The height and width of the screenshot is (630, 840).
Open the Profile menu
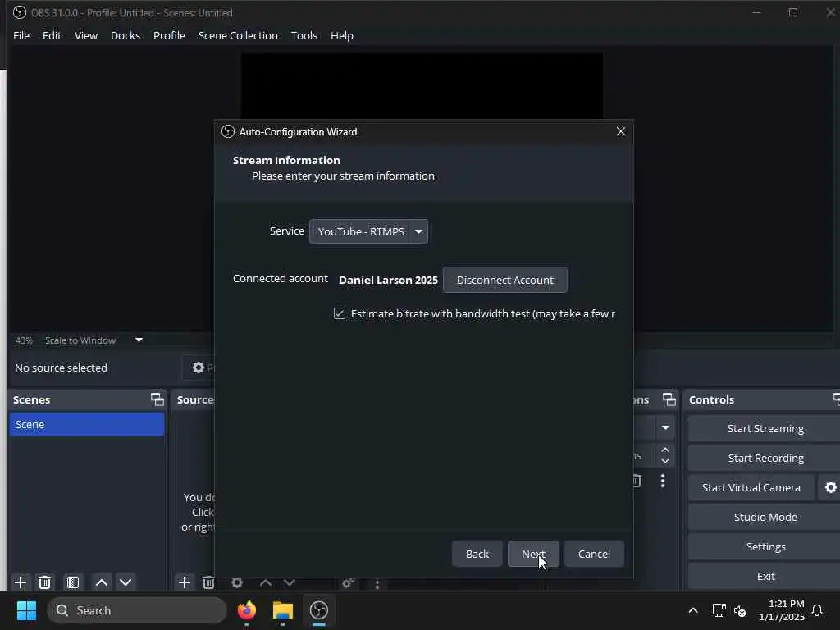pos(169,35)
